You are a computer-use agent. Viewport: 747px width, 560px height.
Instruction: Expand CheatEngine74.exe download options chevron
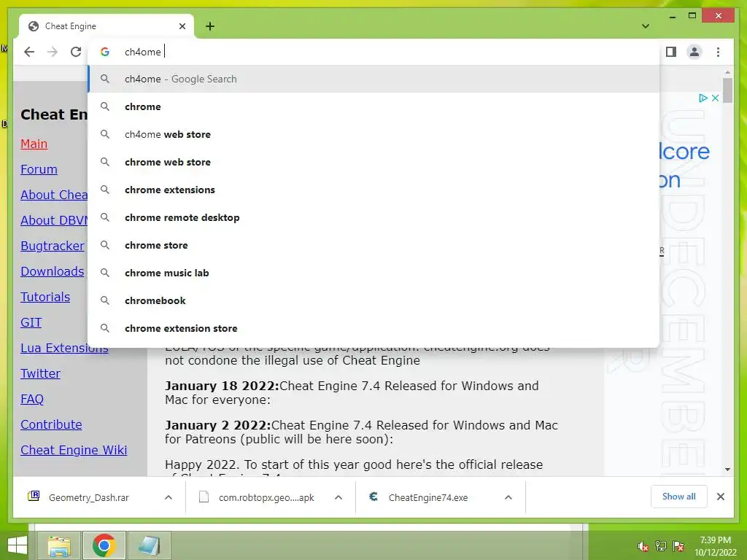click(508, 497)
